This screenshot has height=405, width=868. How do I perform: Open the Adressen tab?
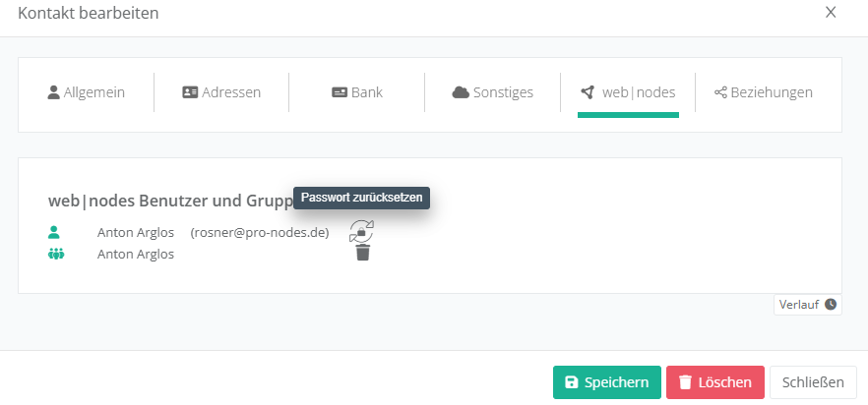click(x=221, y=92)
